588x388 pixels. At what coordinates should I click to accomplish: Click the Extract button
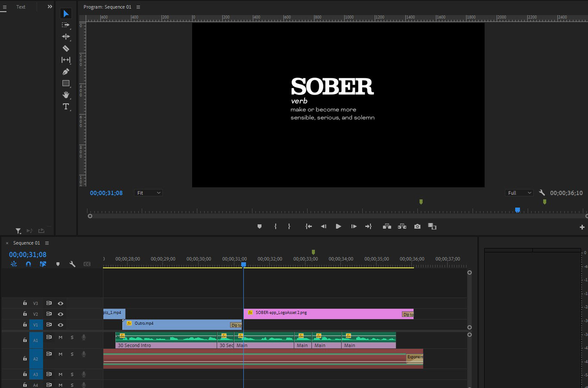[x=402, y=227]
